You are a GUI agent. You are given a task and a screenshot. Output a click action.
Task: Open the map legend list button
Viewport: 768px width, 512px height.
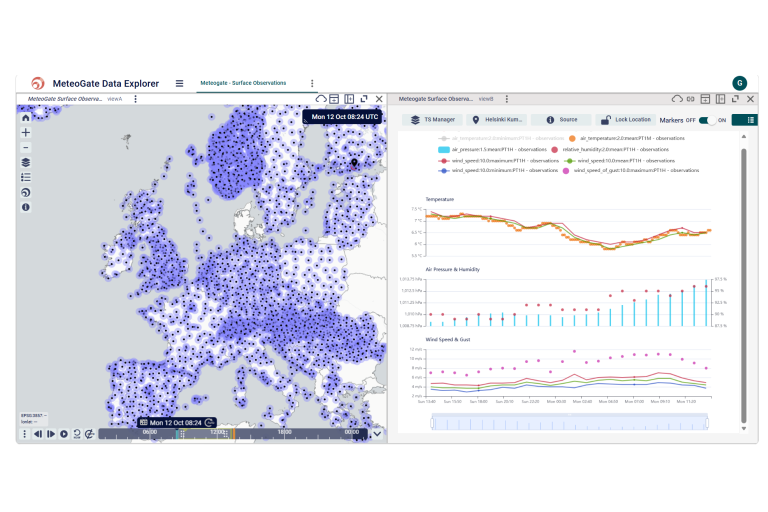[x=26, y=177]
